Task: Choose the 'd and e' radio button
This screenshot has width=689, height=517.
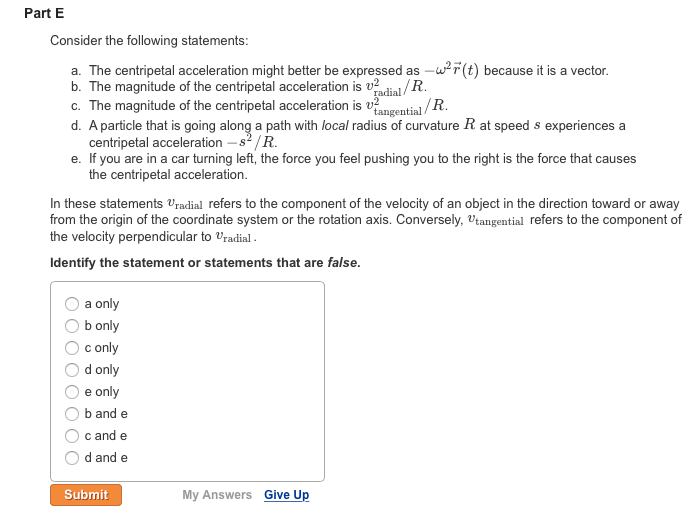Action: 73,458
